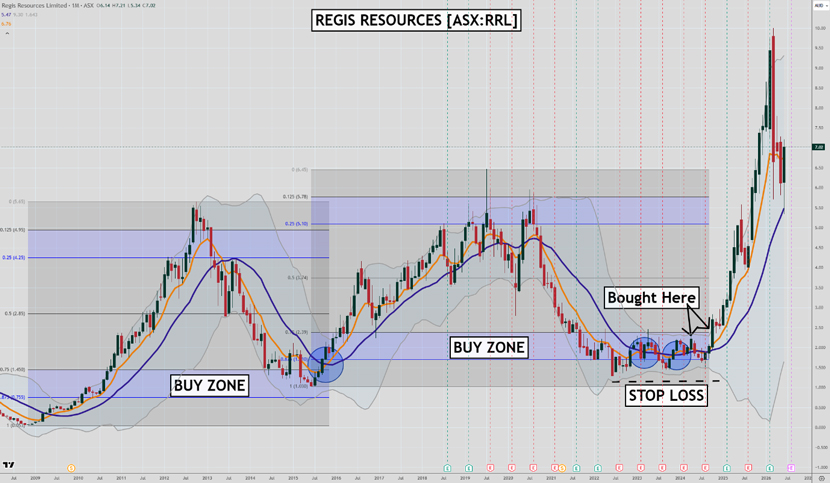Select the orange 6.76 moving average legend value
This screenshot has width=830, height=483.
6,24
